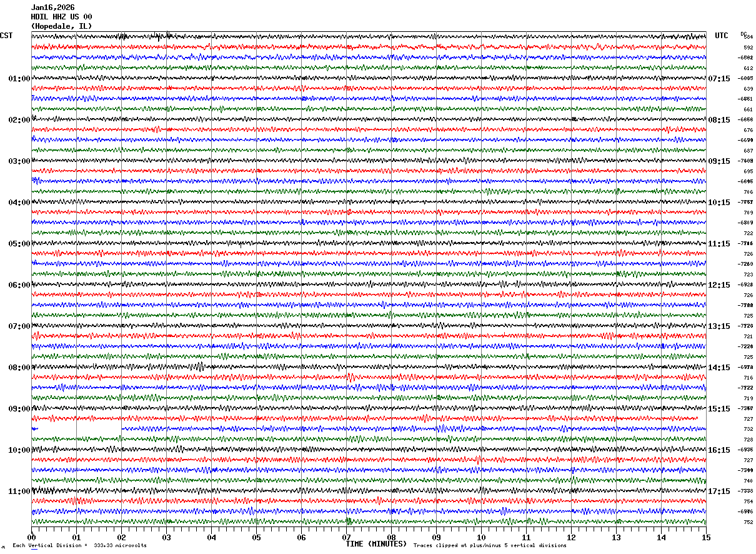
Task: Select the CST time label "04:00"
Action: 19,203
